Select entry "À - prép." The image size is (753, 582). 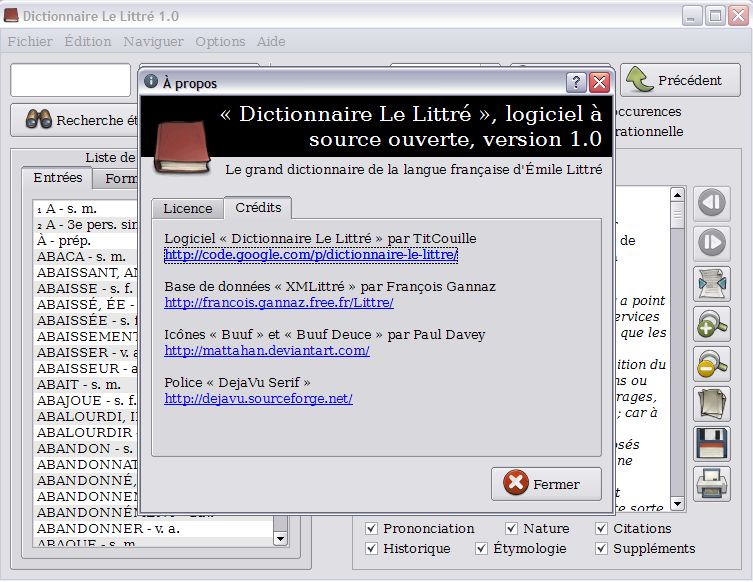coord(86,241)
